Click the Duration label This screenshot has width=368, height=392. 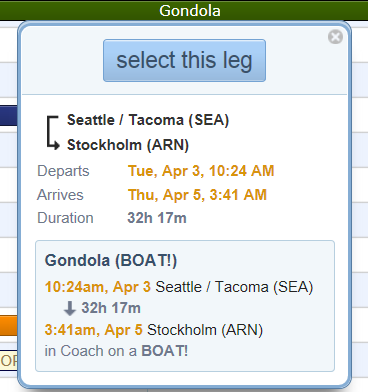(x=65, y=218)
